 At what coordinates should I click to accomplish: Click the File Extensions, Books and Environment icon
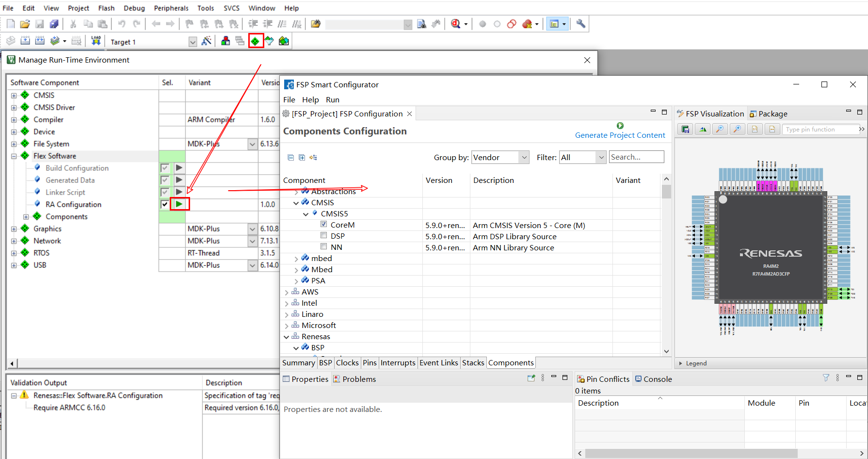tap(225, 41)
